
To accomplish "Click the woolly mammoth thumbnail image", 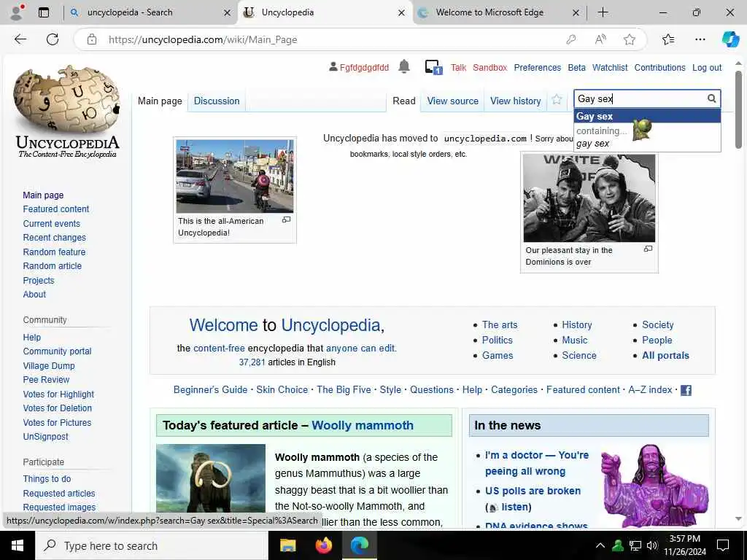I will 211,478.
